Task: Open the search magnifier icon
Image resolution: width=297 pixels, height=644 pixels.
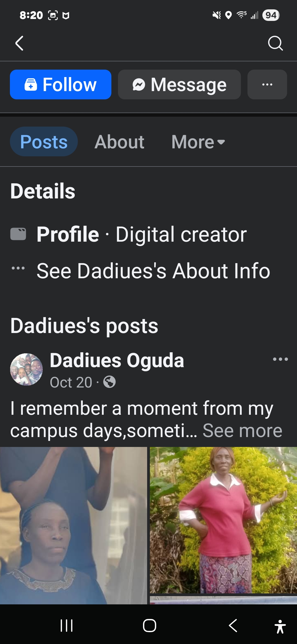Action: coord(275,43)
